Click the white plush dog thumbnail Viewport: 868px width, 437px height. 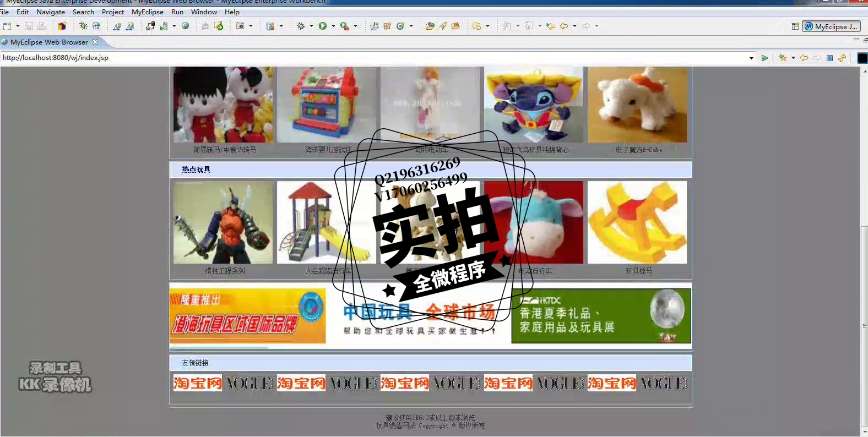(637, 105)
